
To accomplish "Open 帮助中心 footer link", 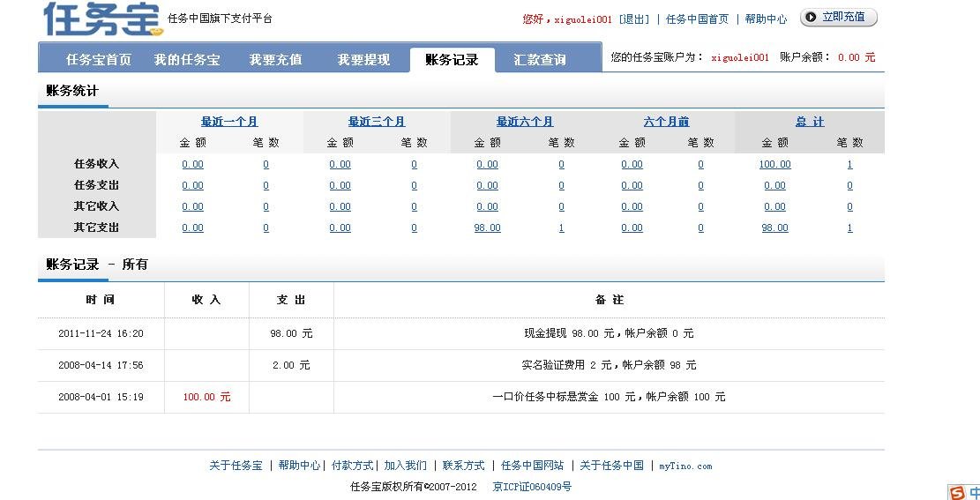I will pos(299,466).
